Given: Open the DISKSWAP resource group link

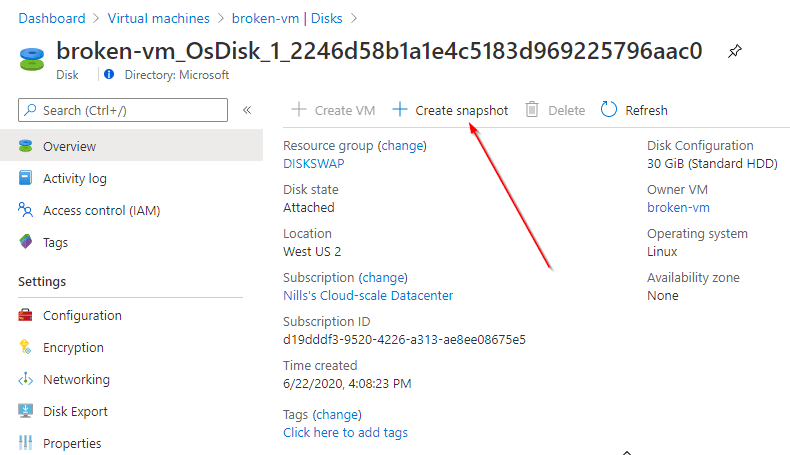Looking at the screenshot, I should (x=314, y=163).
